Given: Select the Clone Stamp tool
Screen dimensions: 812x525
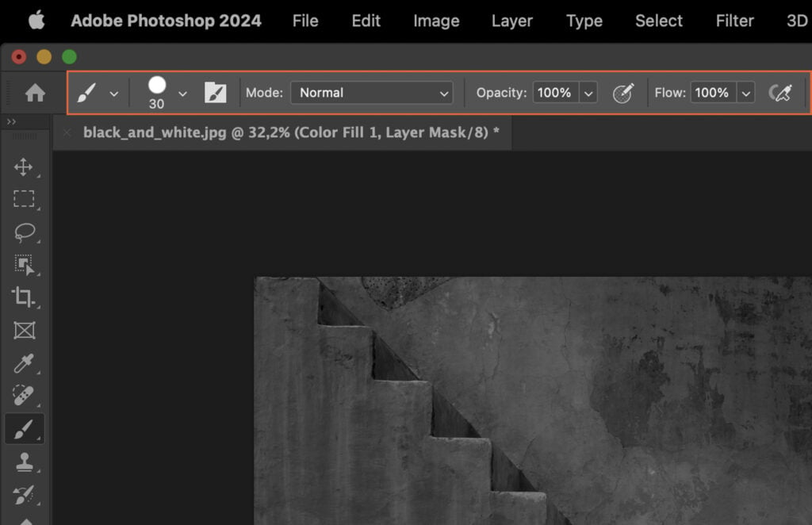Looking at the screenshot, I should tap(25, 461).
